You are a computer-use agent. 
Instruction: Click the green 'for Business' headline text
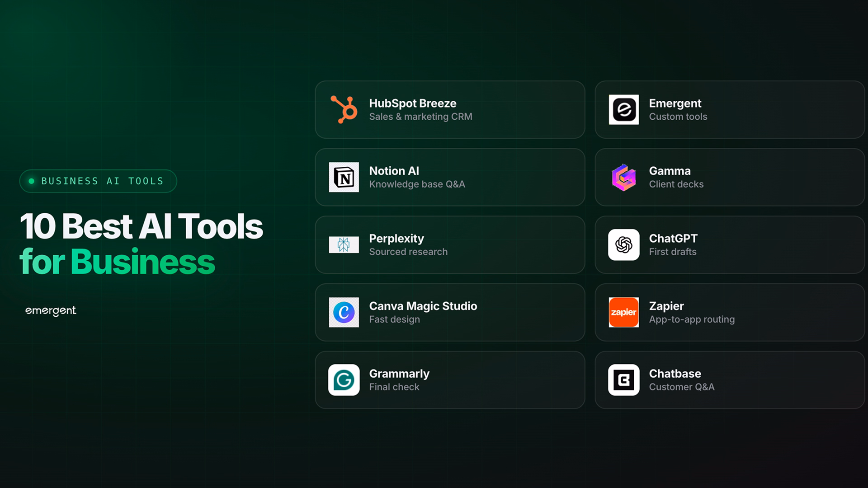pos(117,262)
